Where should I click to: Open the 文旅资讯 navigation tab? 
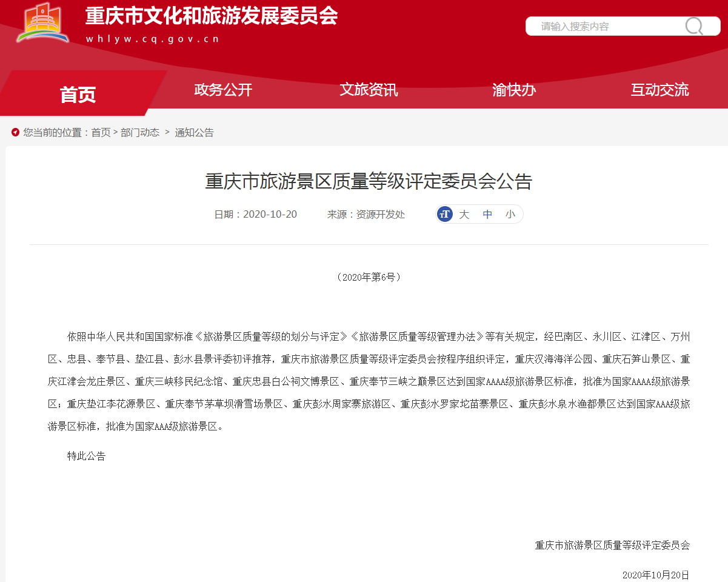(369, 90)
